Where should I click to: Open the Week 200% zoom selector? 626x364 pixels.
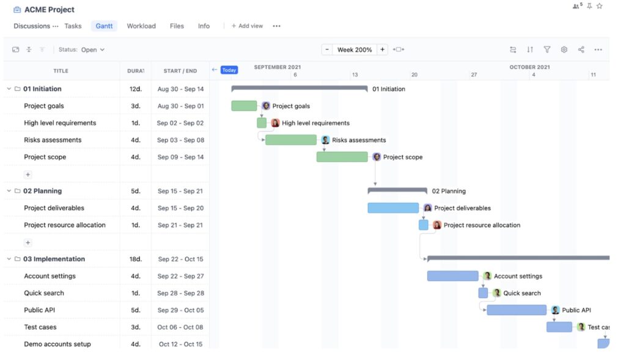pyautogui.click(x=355, y=49)
